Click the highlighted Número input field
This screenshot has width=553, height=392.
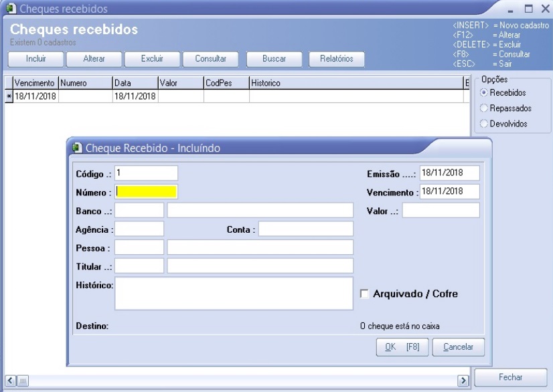pyautogui.click(x=147, y=191)
